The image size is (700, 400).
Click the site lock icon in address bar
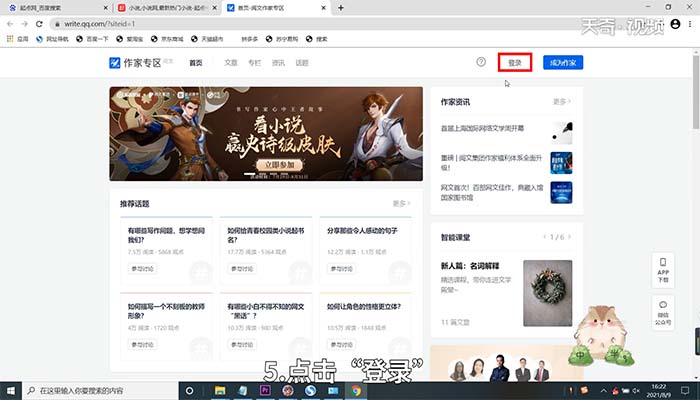[57, 24]
